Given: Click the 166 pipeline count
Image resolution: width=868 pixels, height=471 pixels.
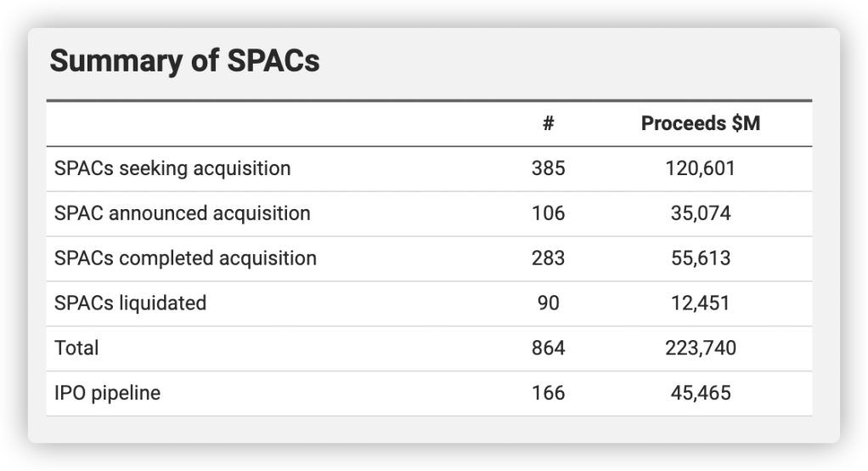Looking at the screenshot, I should click(548, 393).
